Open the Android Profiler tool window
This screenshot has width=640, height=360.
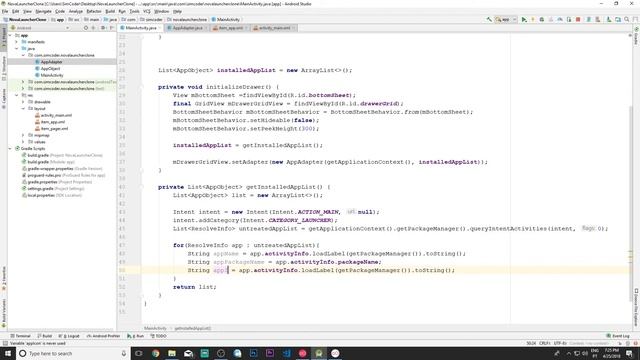pyautogui.click(x=103, y=336)
